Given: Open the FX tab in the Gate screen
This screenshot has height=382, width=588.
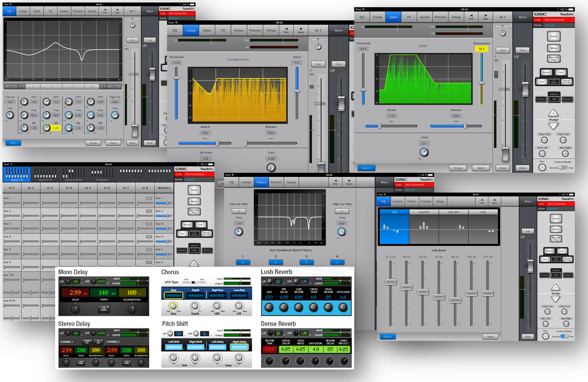Looking at the screenshot, I should point(409,17).
